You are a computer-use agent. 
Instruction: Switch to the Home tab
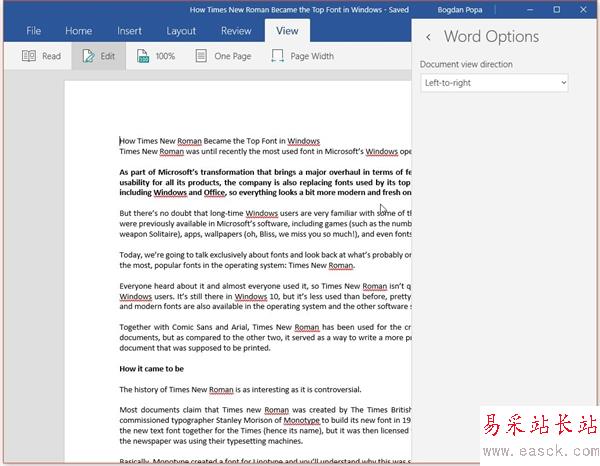tap(78, 31)
